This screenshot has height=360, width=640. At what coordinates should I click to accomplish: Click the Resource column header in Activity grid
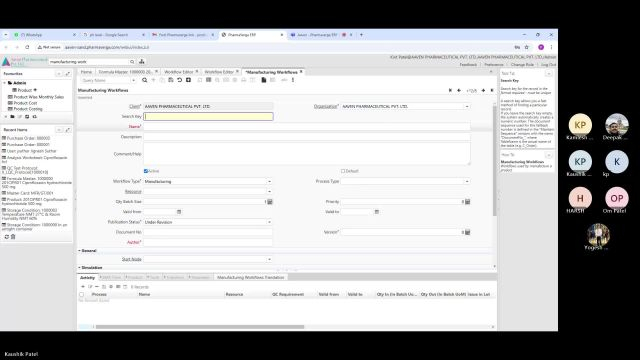234,294
